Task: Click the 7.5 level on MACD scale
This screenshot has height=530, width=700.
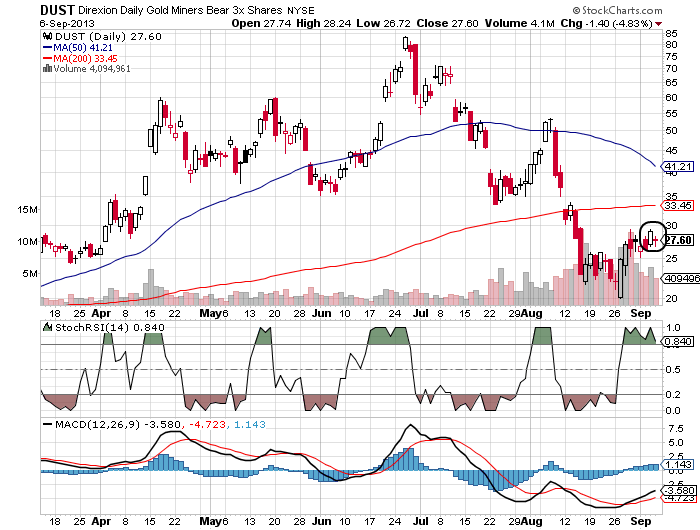Action: click(674, 429)
